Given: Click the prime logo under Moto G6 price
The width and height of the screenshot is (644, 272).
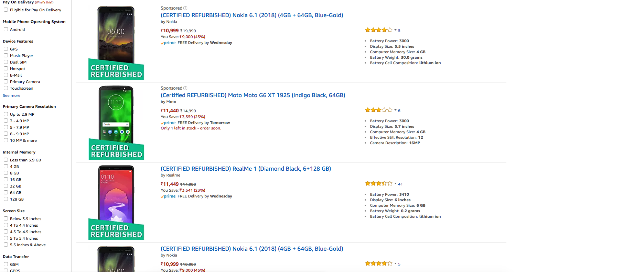Looking at the screenshot, I should click(x=168, y=123).
